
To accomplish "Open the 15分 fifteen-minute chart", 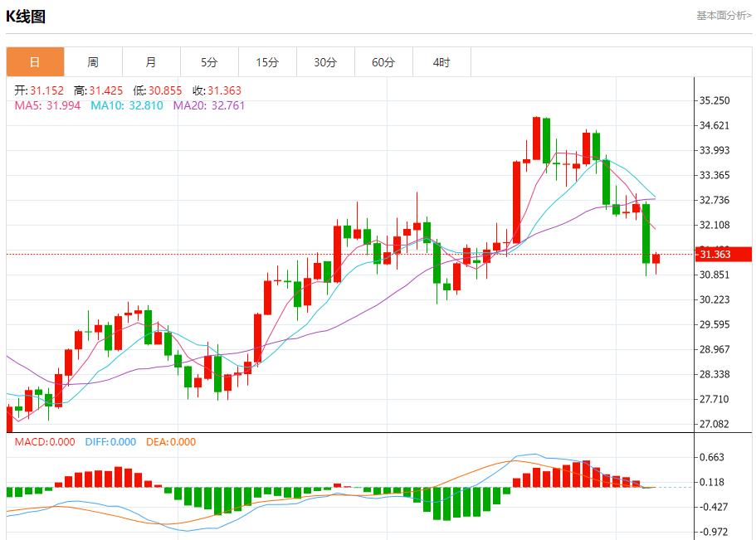I will click(x=267, y=62).
